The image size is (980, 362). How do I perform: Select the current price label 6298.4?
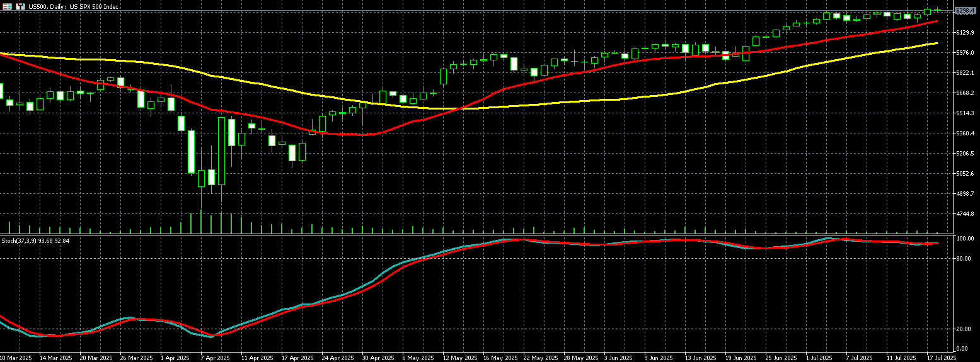point(965,11)
